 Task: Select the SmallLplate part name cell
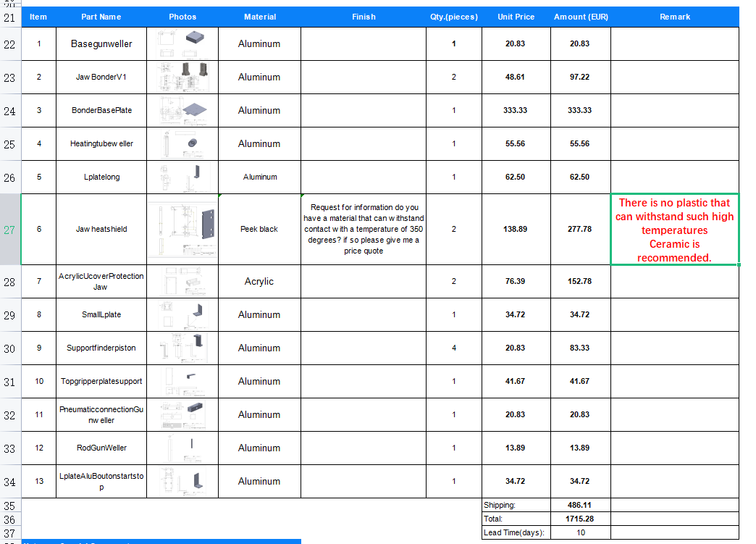point(101,315)
